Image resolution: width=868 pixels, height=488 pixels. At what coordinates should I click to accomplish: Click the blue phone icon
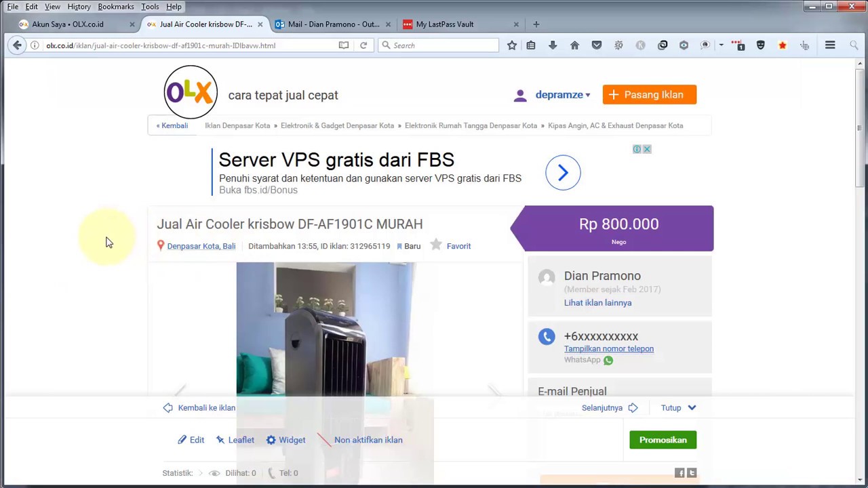click(x=547, y=336)
